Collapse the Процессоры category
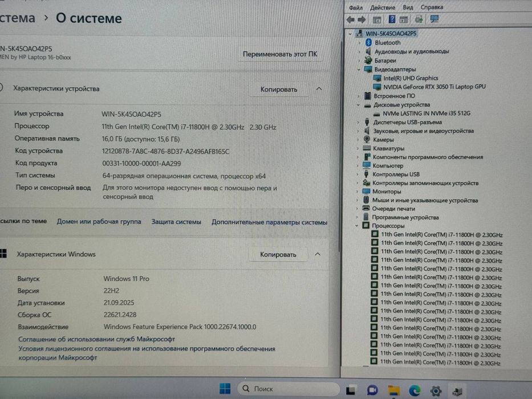532x399 pixels. 356,226
